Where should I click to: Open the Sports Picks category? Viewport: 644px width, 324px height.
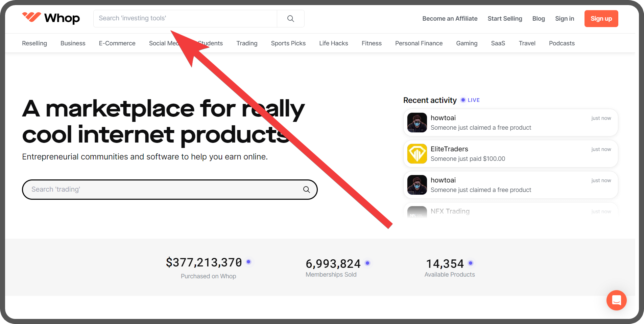(x=288, y=43)
